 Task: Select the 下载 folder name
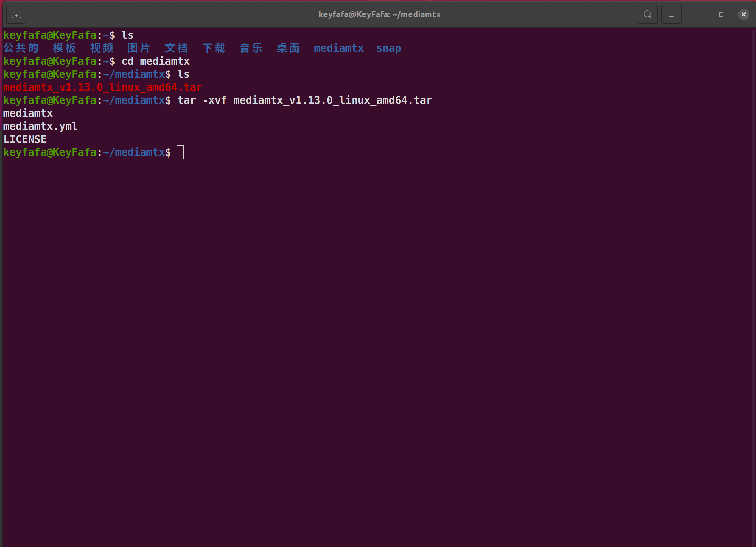214,48
